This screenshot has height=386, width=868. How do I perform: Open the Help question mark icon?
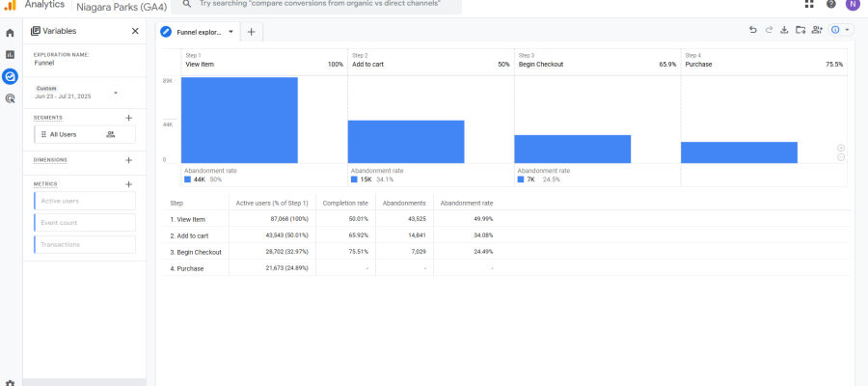(x=831, y=4)
